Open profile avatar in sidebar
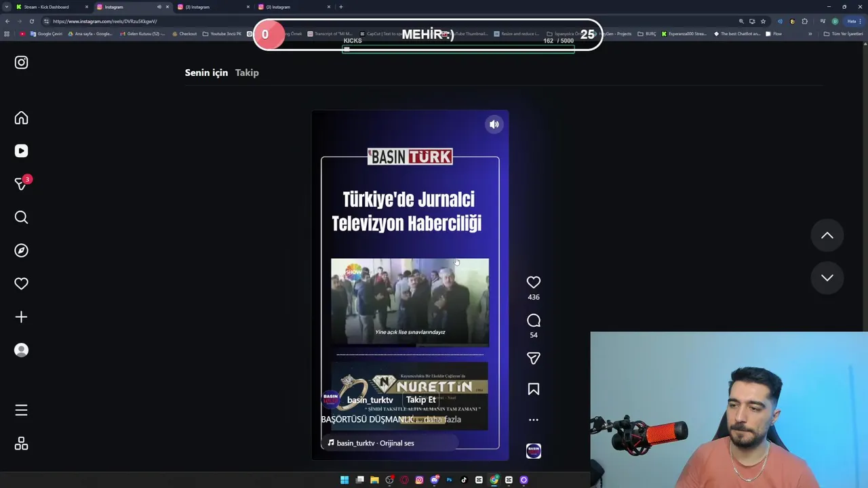This screenshot has height=488, width=868. 21,350
